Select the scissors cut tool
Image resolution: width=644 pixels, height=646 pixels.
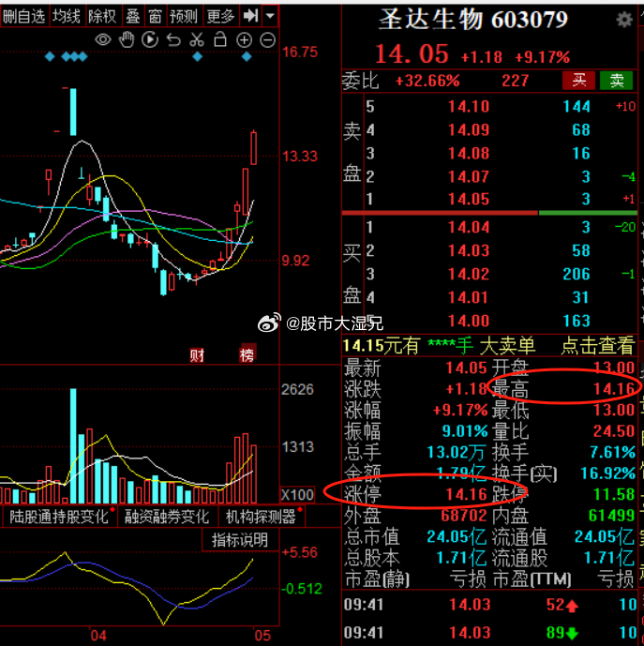(197, 39)
